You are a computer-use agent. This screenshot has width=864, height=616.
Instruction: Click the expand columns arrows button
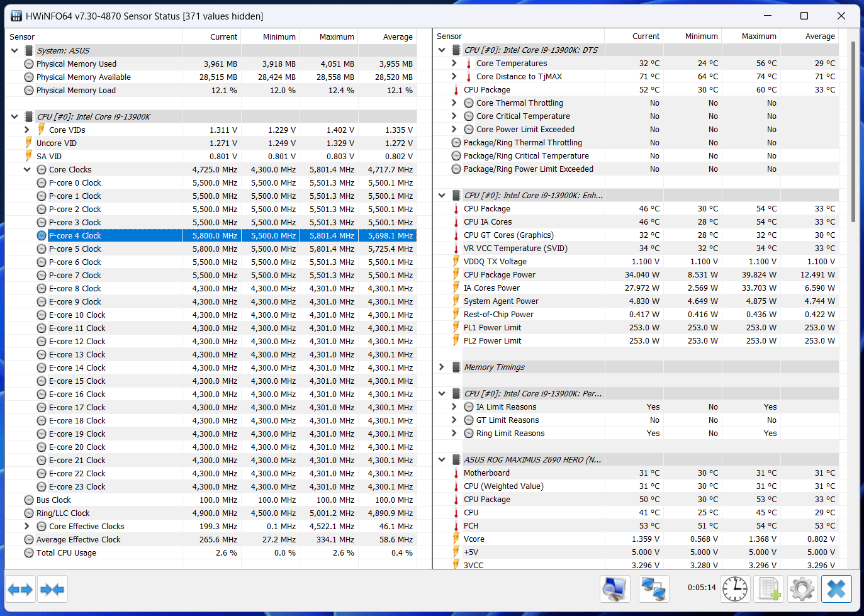(20, 590)
